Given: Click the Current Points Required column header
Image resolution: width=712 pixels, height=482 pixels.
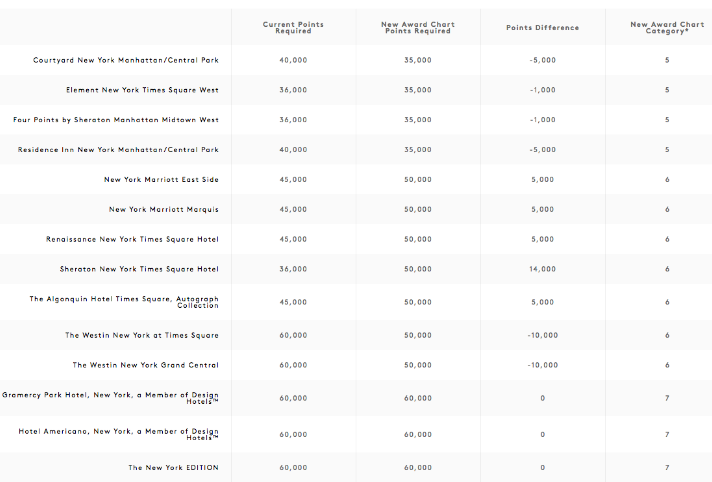Looking at the screenshot, I should [x=293, y=28].
